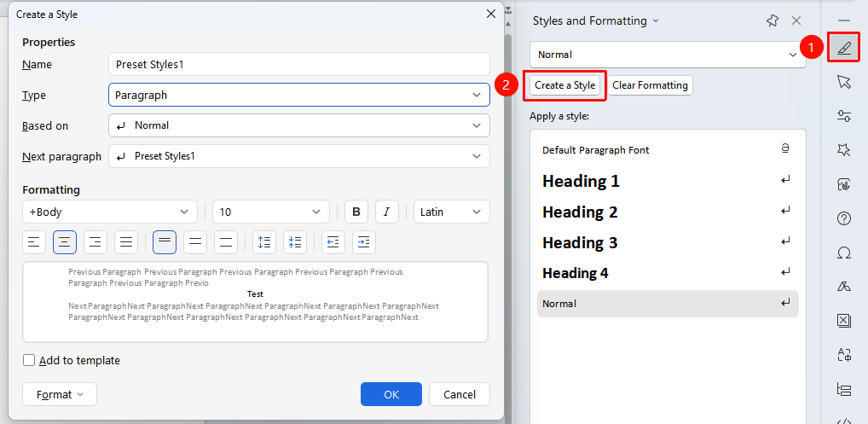
Task: Open the Latin script dropdown
Action: point(452,212)
